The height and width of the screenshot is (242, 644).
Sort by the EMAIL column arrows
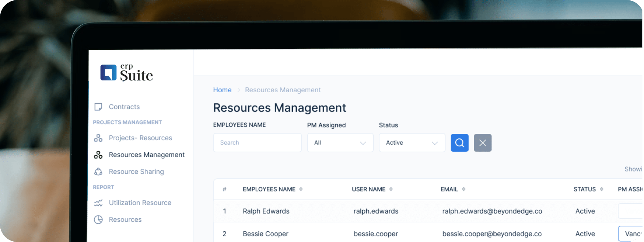[463, 189]
